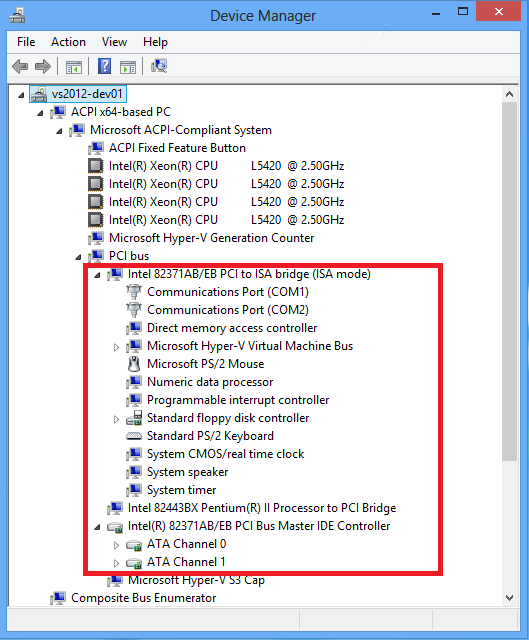Viewport: 529px width, 640px height.
Task: Close the Device Manager window
Action: (498, 11)
